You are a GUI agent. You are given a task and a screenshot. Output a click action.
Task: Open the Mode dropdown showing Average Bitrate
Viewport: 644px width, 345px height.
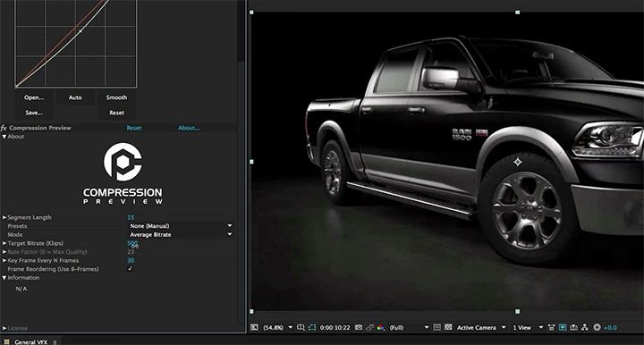[181, 235]
